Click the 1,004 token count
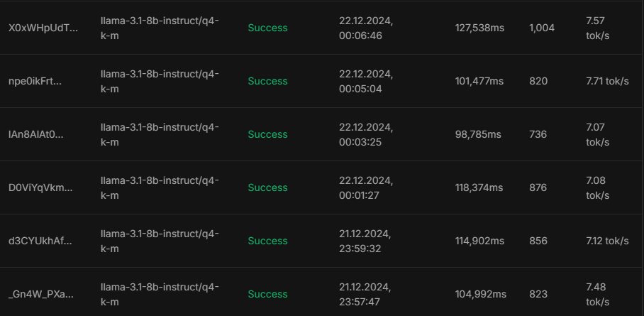This screenshot has height=316, width=644. click(x=542, y=28)
